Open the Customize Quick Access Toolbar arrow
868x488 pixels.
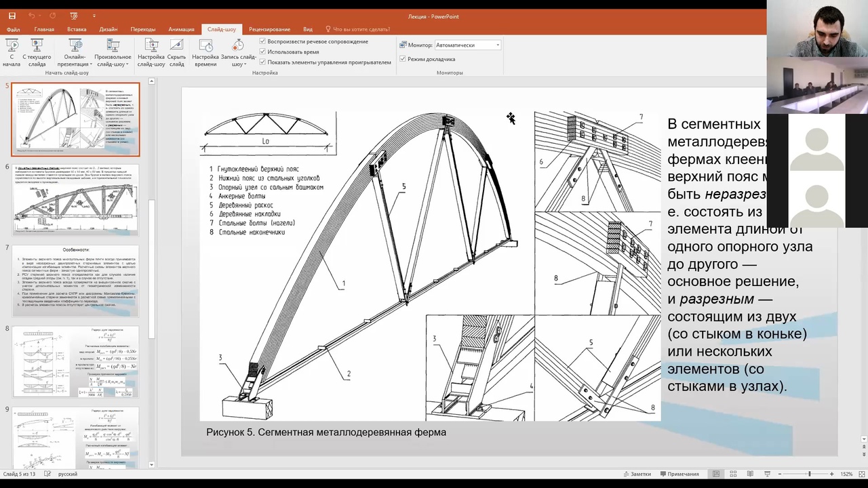94,16
